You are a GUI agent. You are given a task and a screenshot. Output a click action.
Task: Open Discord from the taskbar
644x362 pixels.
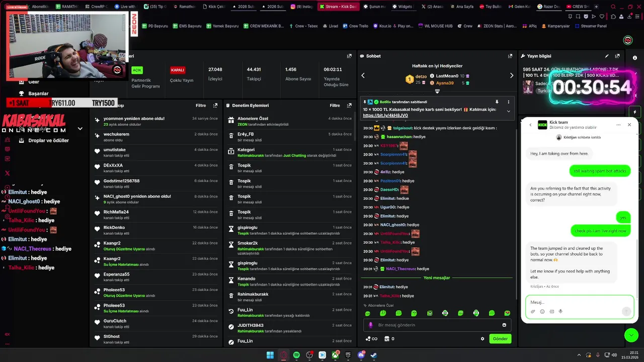pos(361,355)
